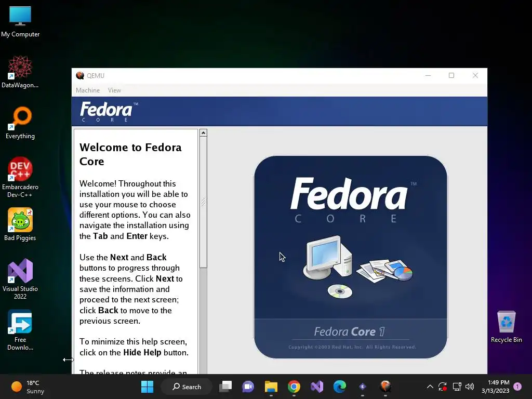
Task: Select the Everything search shortcut
Action: click(x=20, y=123)
